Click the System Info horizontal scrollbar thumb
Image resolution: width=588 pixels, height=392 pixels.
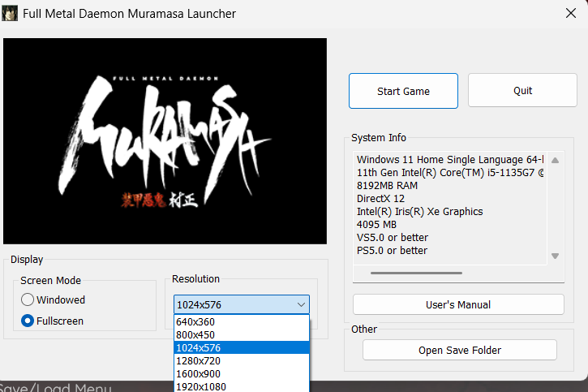416,273
